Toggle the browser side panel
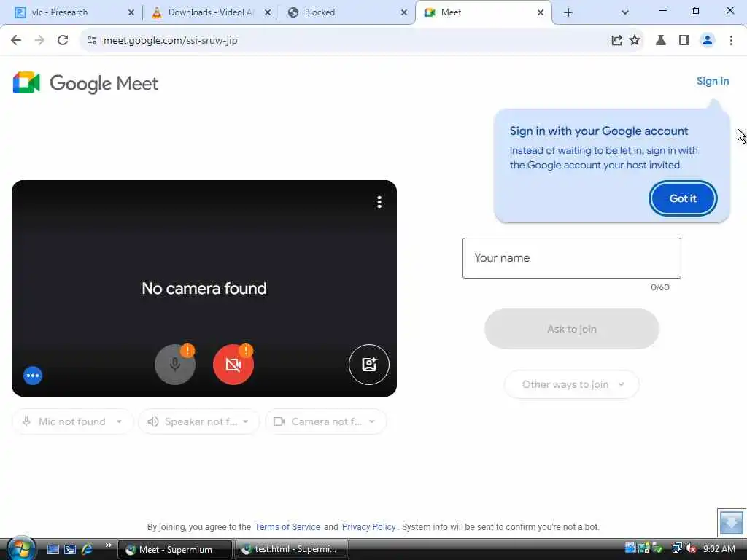 [x=684, y=41]
